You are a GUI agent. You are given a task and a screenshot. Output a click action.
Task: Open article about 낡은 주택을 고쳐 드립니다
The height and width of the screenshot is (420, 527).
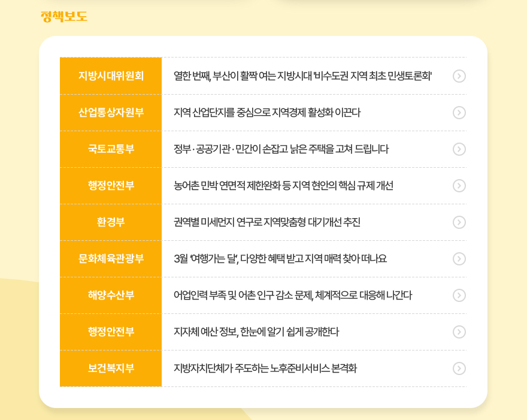[x=281, y=149]
